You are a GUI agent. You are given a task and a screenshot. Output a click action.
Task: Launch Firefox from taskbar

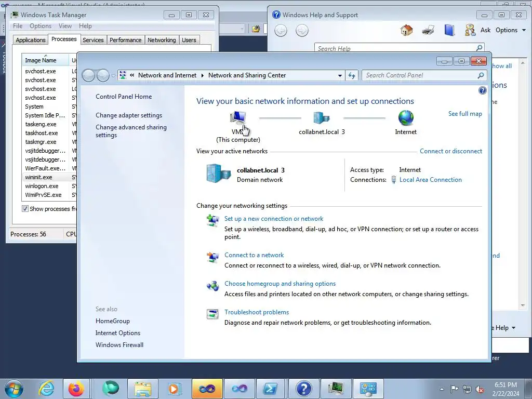pos(76,389)
